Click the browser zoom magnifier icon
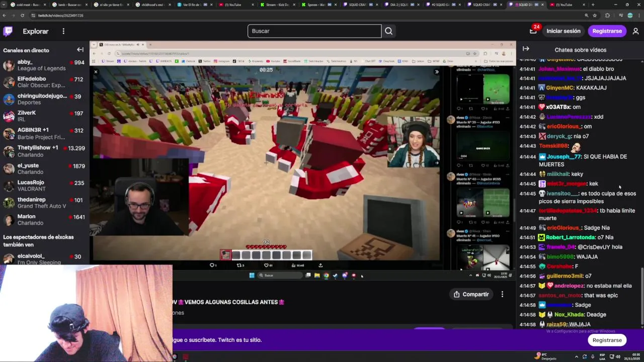644x362 pixels. click(x=587, y=16)
